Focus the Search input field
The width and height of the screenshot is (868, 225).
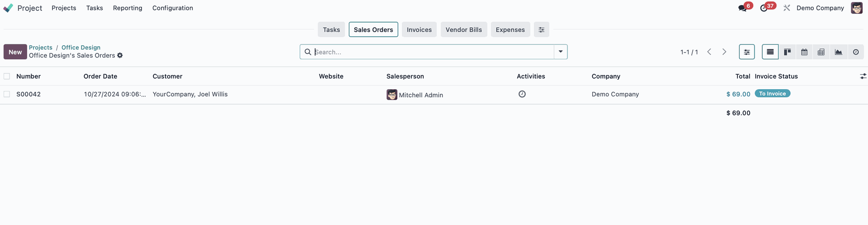pos(433,52)
